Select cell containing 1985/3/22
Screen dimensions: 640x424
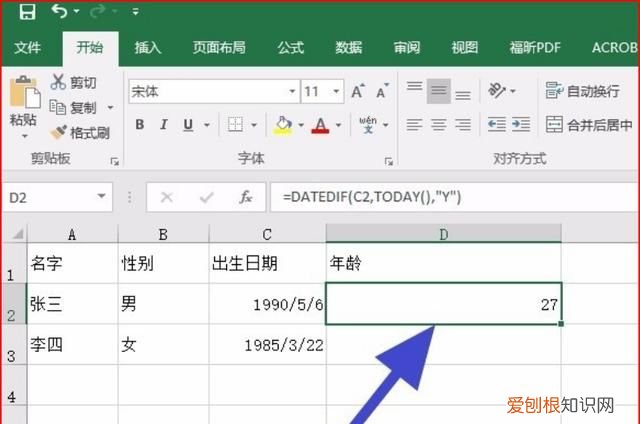pos(267,345)
